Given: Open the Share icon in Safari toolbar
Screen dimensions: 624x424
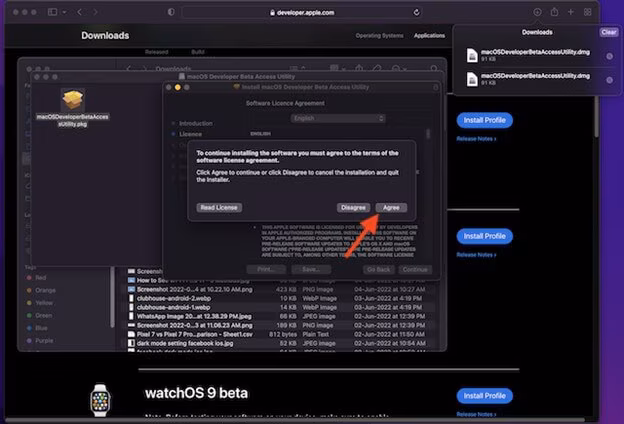Looking at the screenshot, I should click(554, 12).
